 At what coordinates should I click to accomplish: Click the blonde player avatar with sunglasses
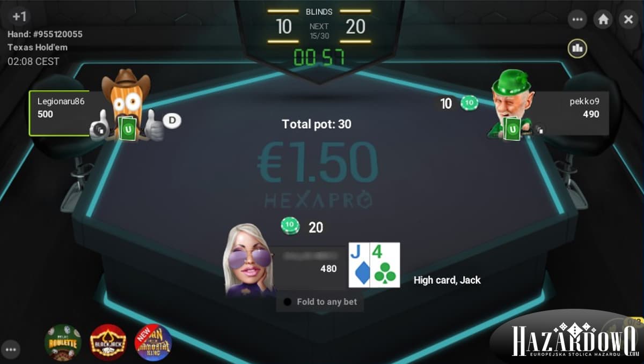(x=248, y=259)
